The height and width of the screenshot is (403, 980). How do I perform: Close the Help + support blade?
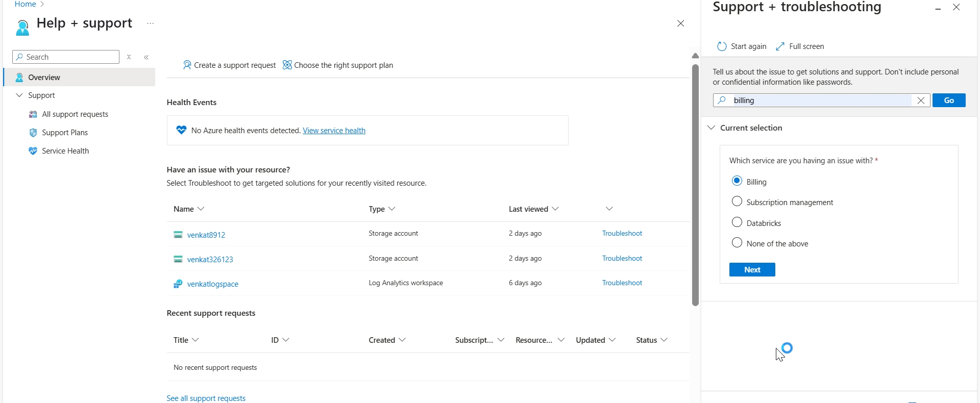pyautogui.click(x=680, y=23)
